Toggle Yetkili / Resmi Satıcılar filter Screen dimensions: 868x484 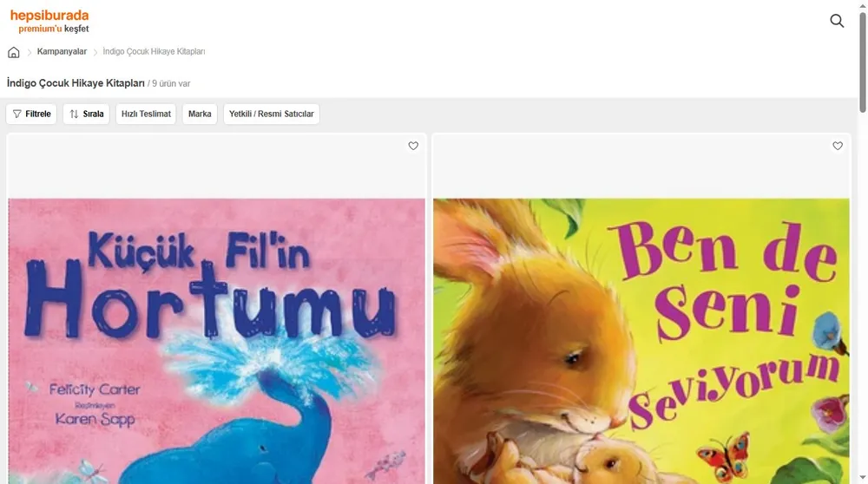tap(271, 114)
